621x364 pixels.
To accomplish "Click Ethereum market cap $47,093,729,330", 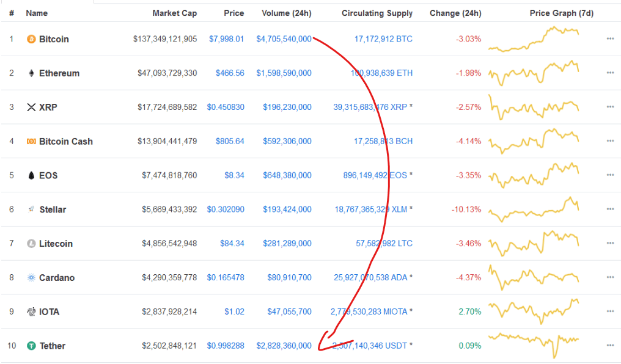I will tap(167, 73).
